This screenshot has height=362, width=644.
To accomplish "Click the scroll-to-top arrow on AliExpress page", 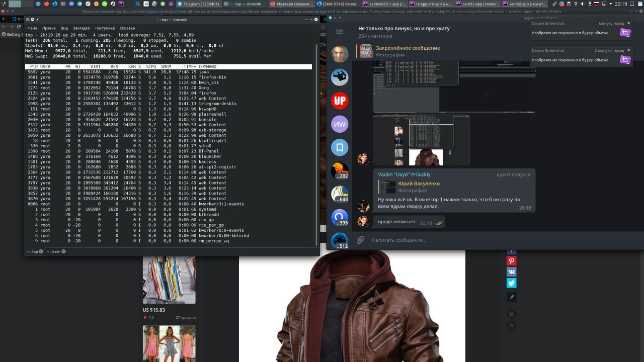I will tap(511, 326).
